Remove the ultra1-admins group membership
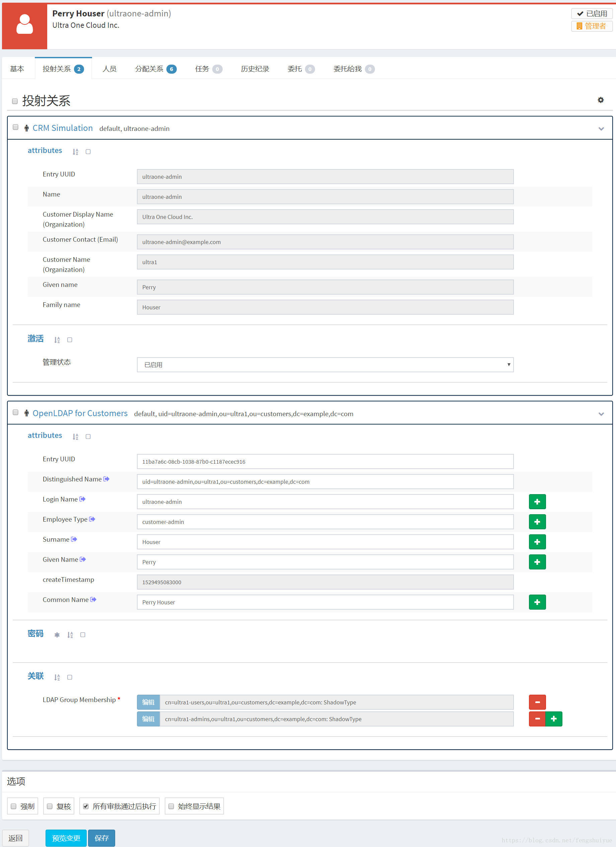The height and width of the screenshot is (847, 616). [x=537, y=719]
